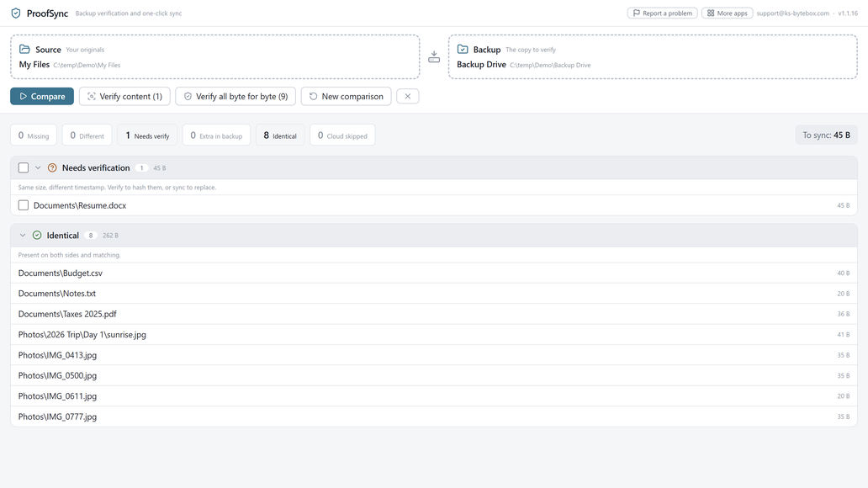Click the To sync: 45 B indicator

coord(826,135)
